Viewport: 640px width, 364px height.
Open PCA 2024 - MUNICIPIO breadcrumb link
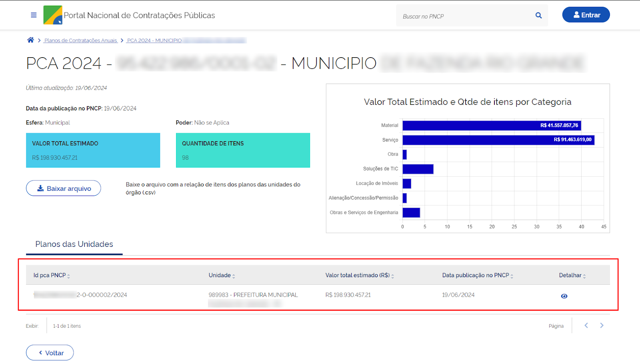click(154, 40)
